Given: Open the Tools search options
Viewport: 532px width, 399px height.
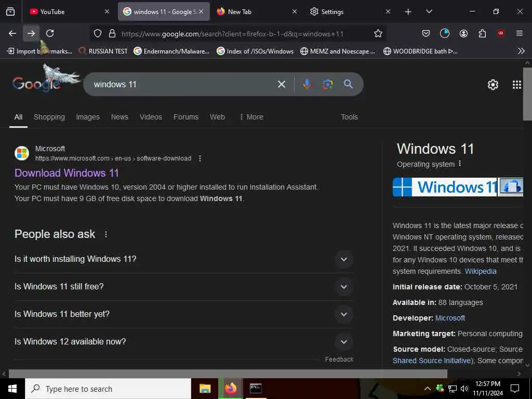Looking at the screenshot, I should tap(349, 117).
